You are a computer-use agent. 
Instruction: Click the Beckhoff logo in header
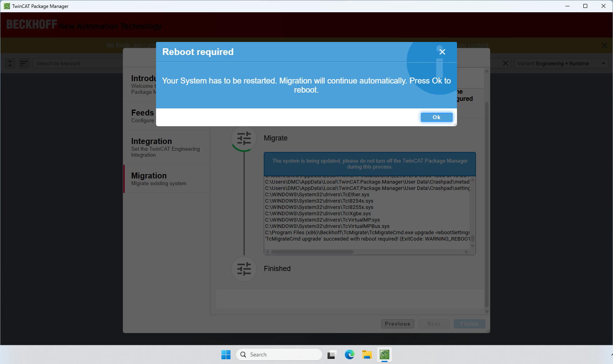(x=32, y=25)
